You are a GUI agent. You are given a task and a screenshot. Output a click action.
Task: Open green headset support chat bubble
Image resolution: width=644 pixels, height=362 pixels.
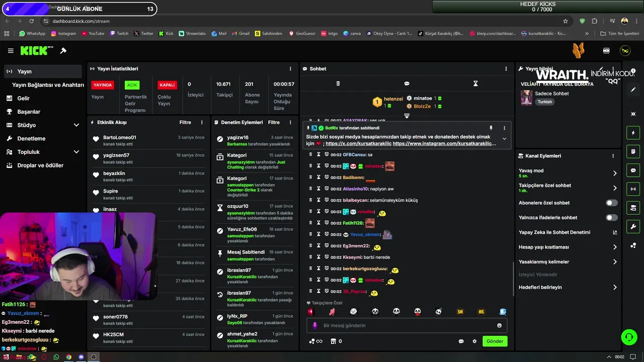coord(629,337)
